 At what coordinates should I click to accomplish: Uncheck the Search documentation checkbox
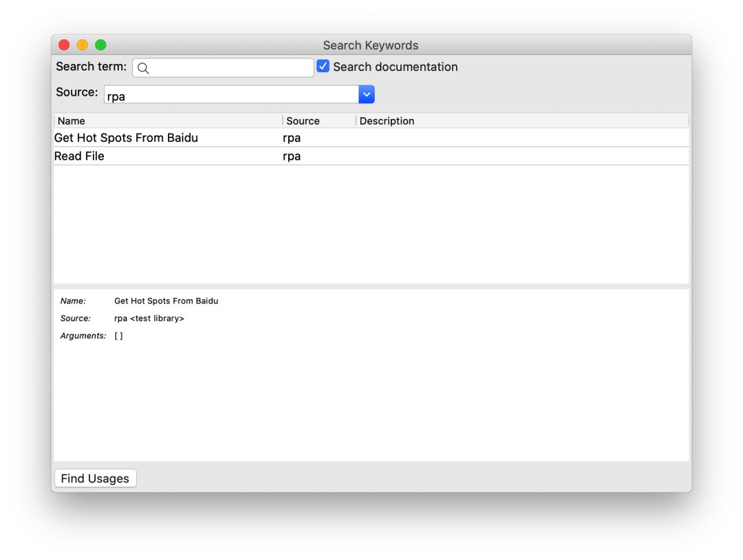pos(323,66)
